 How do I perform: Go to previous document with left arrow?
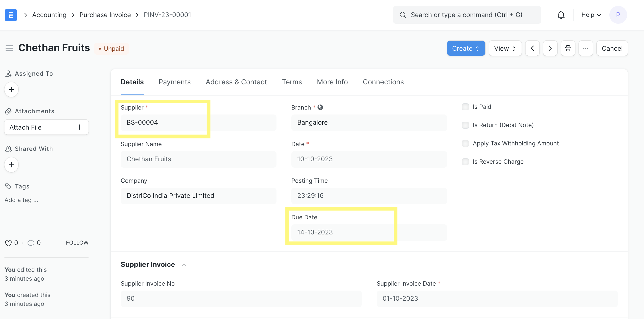pos(532,48)
